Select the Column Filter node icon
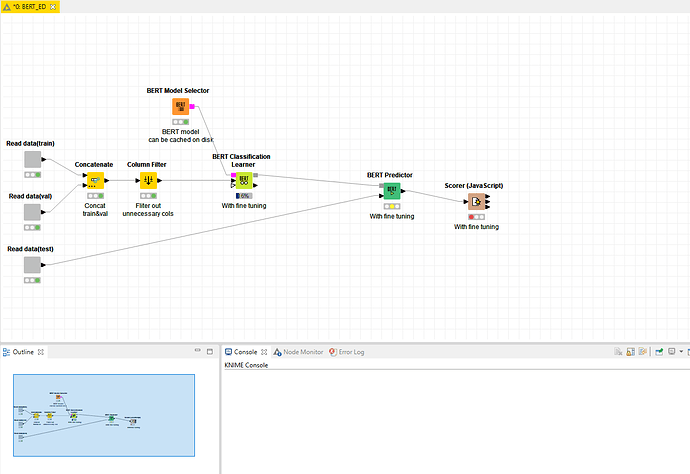The height and width of the screenshot is (474, 690). pyautogui.click(x=148, y=180)
